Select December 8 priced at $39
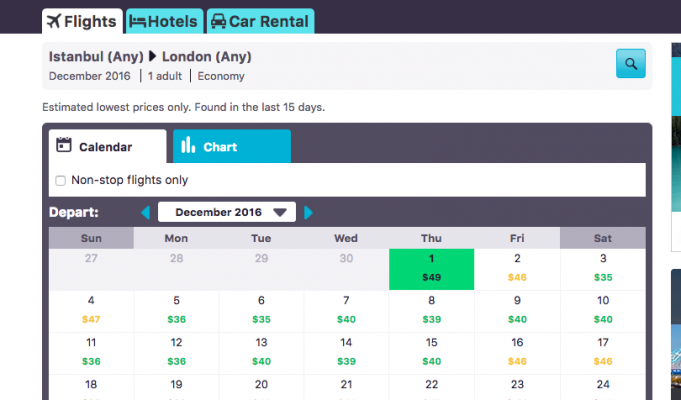The height and width of the screenshot is (400, 681). coord(431,309)
